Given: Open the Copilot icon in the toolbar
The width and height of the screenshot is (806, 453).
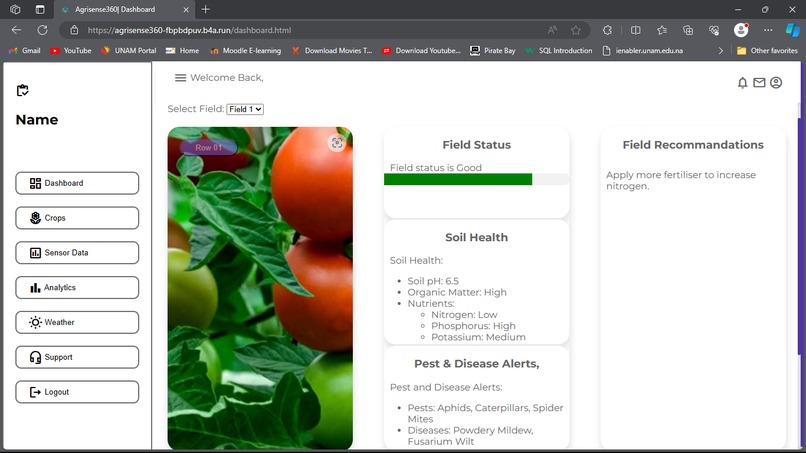Looking at the screenshot, I should [793, 30].
